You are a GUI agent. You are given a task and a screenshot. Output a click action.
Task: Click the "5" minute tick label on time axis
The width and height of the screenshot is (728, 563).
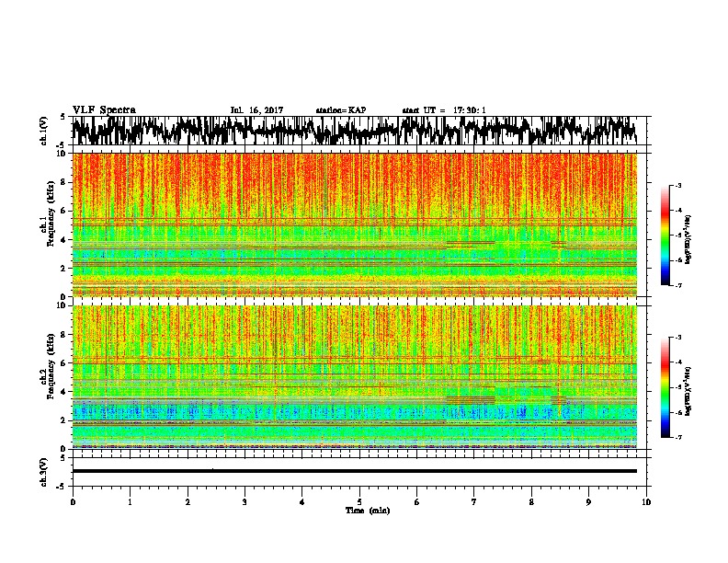359,502
